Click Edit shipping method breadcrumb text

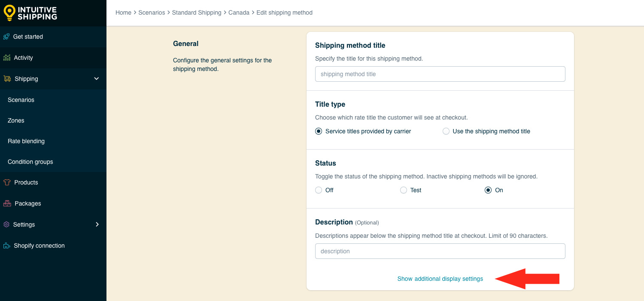[x=285, y=12]
